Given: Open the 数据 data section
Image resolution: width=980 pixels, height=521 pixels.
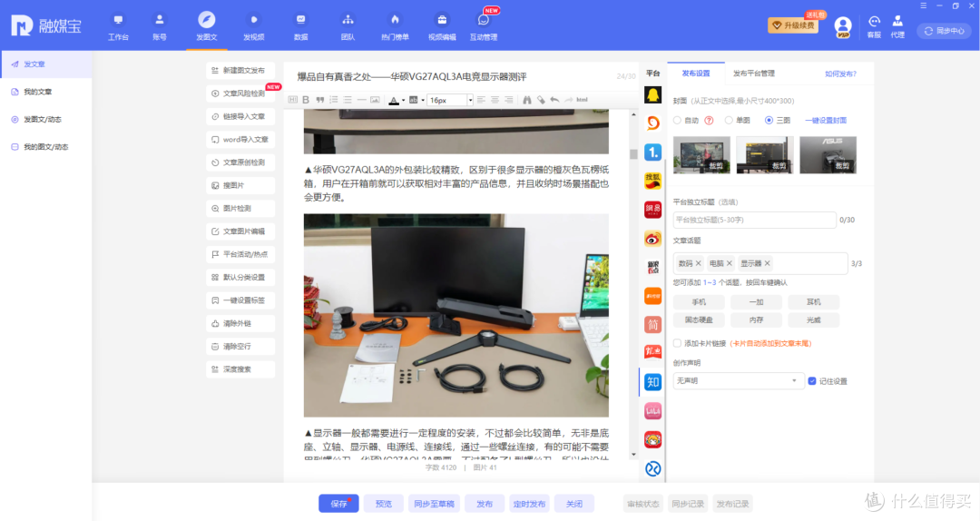Looking at the screenshot, I should (x=300, y=27).
